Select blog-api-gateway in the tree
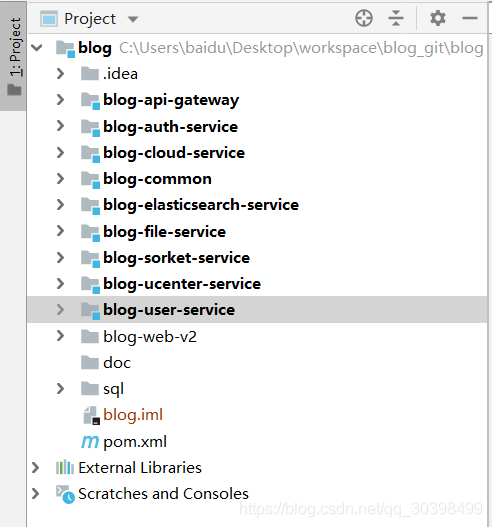Image resolution: width=492 pixels, height=527 pixels. [x=171, y=100]
